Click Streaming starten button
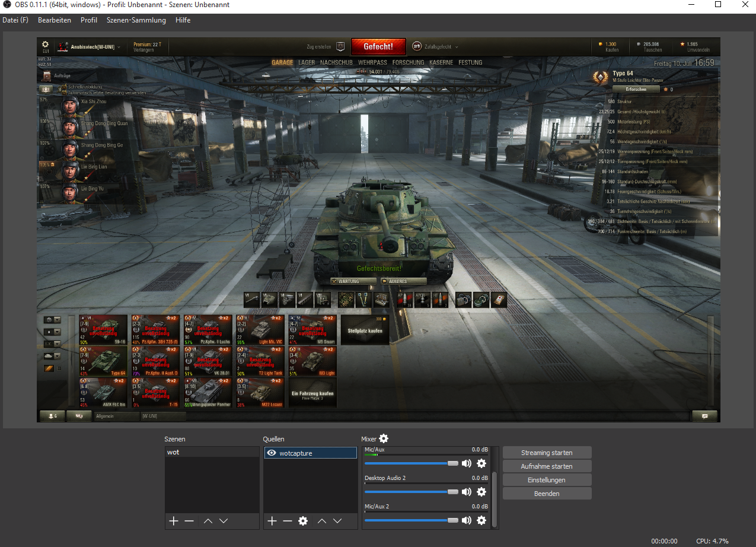This screenshot has height=547, width=756. tap(547, 453)
